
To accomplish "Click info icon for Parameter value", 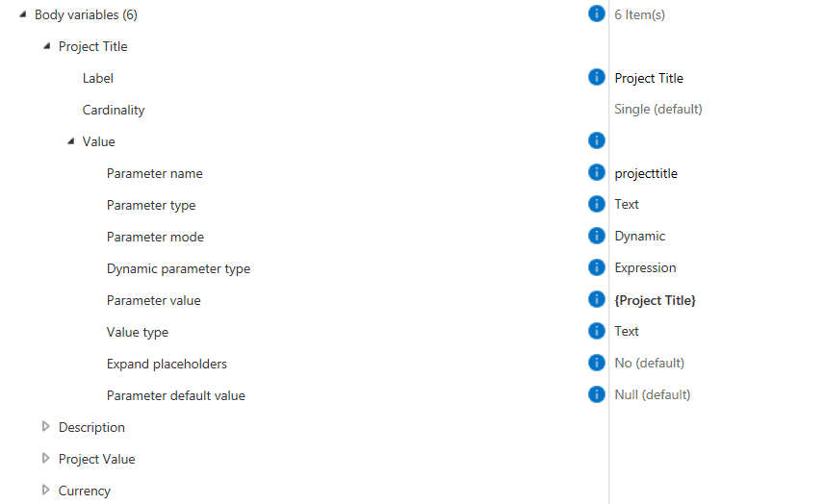I will (596, 300).
